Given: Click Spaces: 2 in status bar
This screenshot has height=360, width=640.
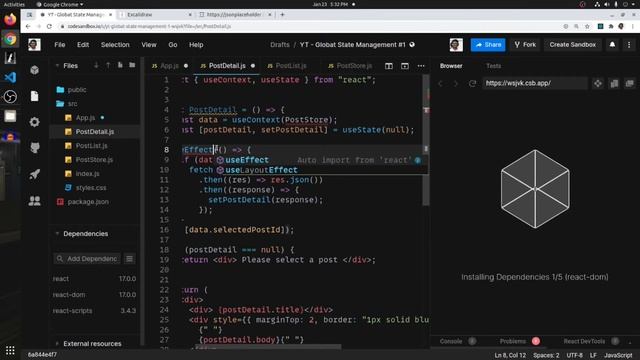Looking at the screenshot, I should click(x=546, y=355).
